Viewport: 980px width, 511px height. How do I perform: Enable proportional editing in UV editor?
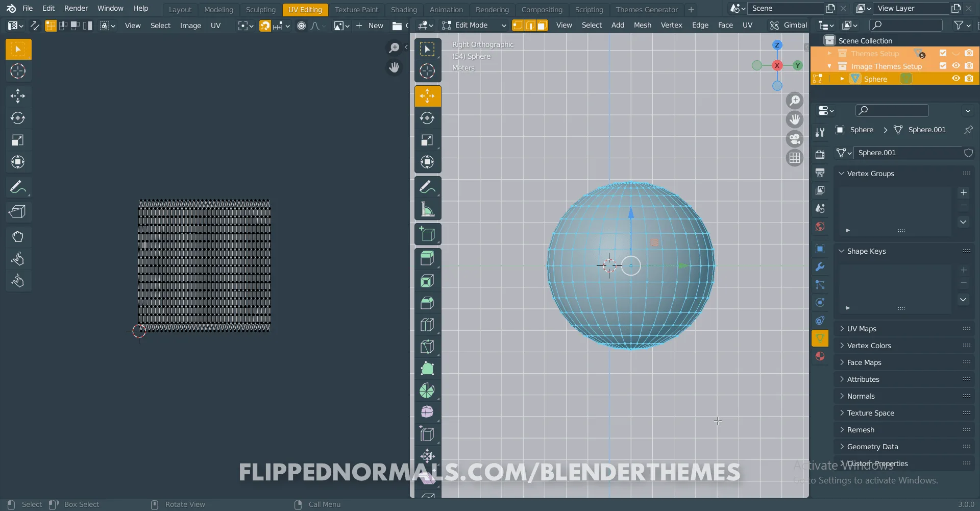302,26
